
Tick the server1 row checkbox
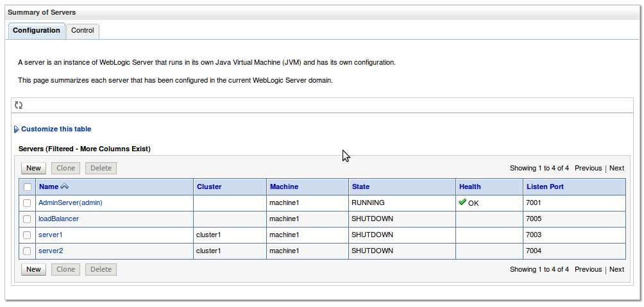[x=27, y=235]
